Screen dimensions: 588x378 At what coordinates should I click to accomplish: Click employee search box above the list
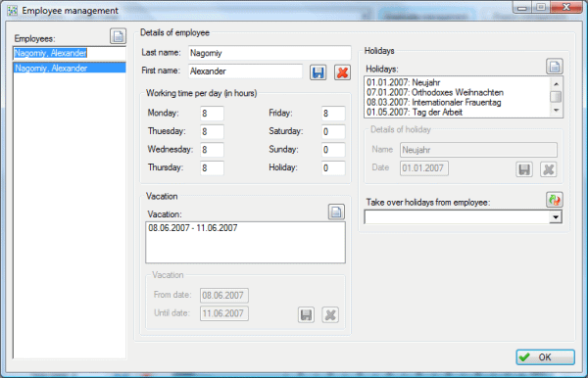tap(70, 53)
